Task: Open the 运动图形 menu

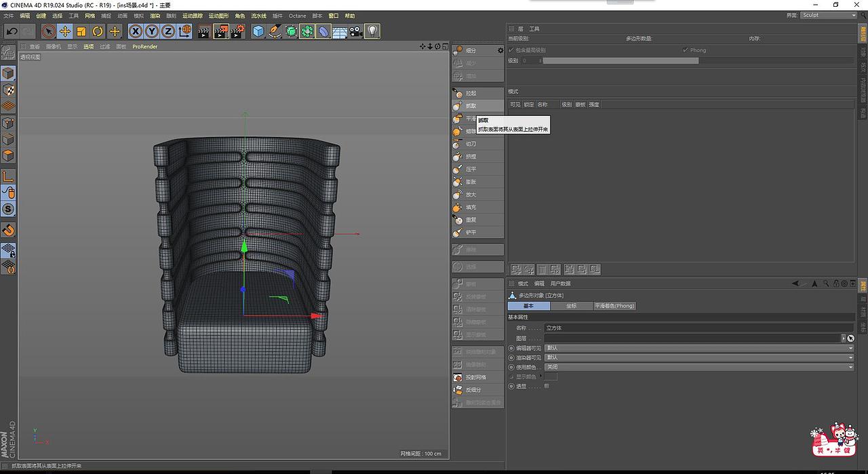Action: tap(218, 16)
